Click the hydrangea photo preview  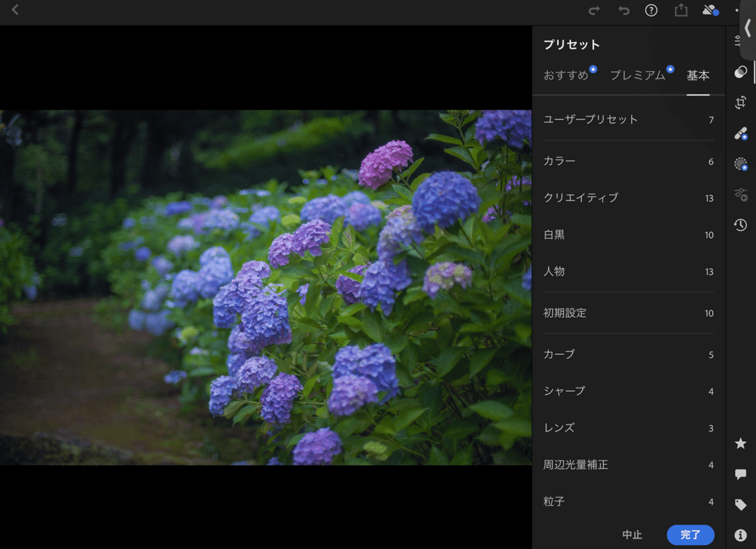[265, 287]
